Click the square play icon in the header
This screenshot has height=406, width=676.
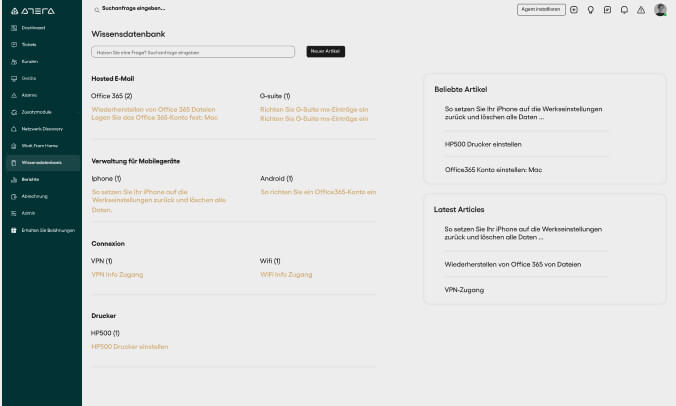click(574, 10)
